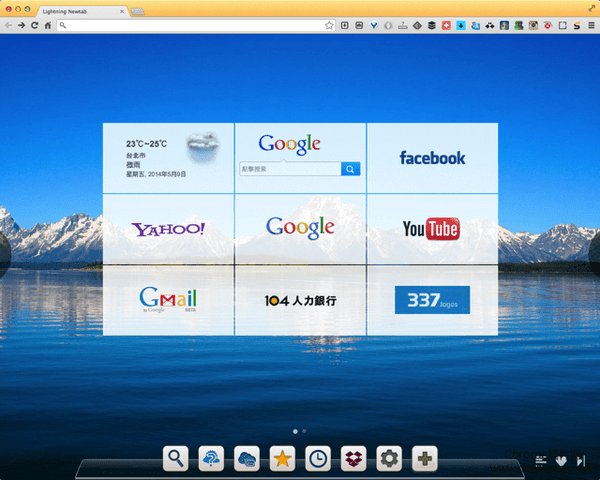Viewport: 600px width, 480px height.
Task: Click the plus icon in the dock
Action: tap(425, 459)
